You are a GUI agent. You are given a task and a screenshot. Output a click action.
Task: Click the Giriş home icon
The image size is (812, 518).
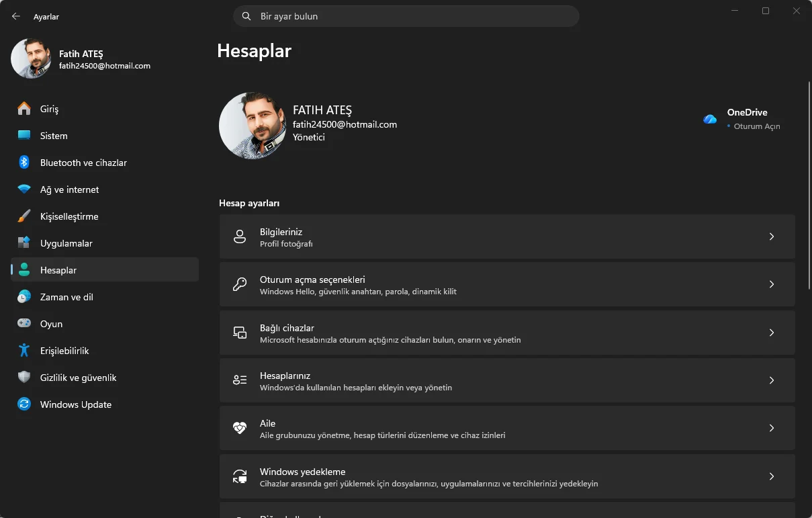point(24,108)
